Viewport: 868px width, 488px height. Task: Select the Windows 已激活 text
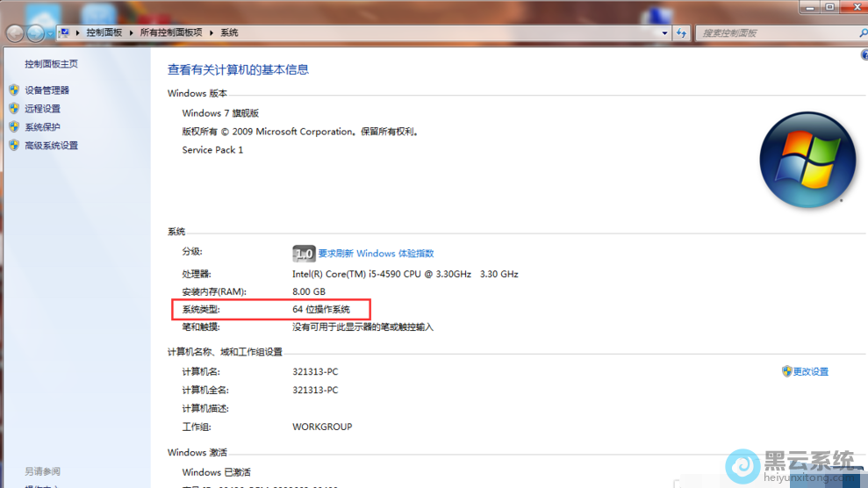(217, 472)
